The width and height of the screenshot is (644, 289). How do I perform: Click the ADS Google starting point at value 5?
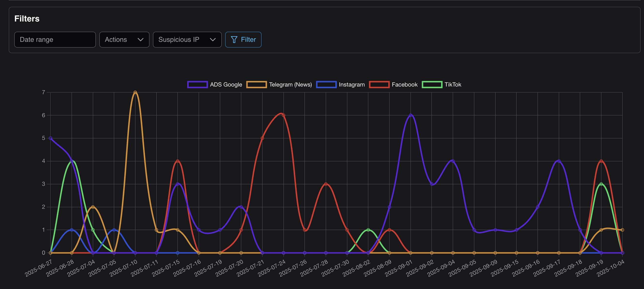[x=50, y=138]
